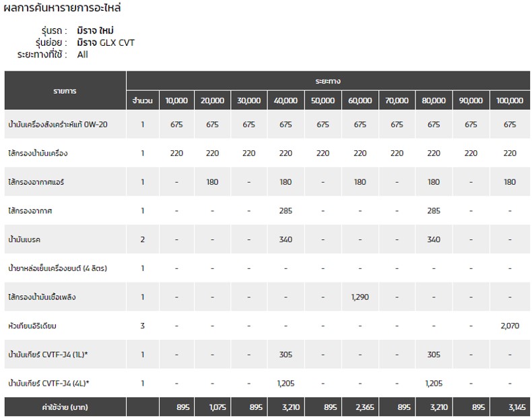Click the หัวเทียนอิริเดียม row label
Viewport: 532px width, 418px height.
pos(32,326)
